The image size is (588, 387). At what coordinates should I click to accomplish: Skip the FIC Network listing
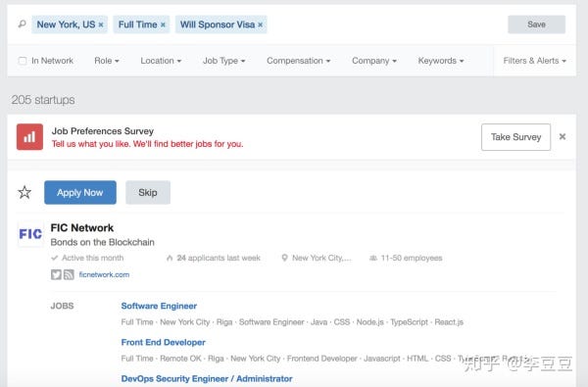tap(148, 192)
